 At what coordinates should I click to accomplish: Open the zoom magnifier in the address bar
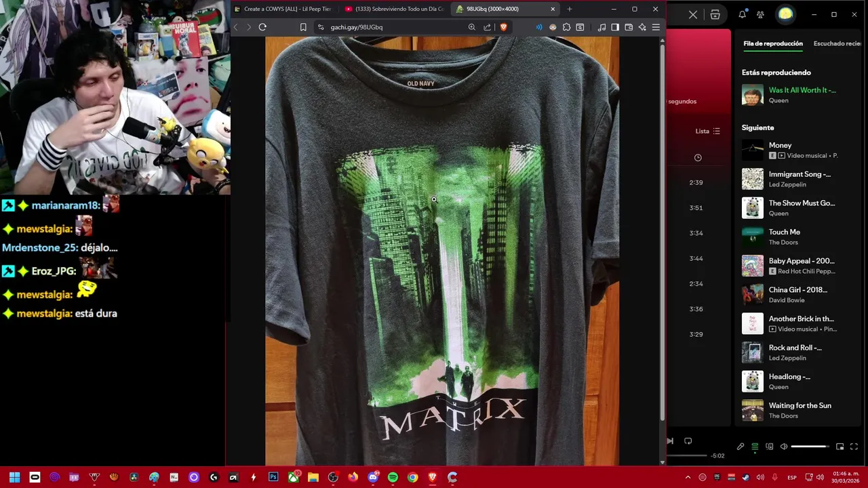472,27
